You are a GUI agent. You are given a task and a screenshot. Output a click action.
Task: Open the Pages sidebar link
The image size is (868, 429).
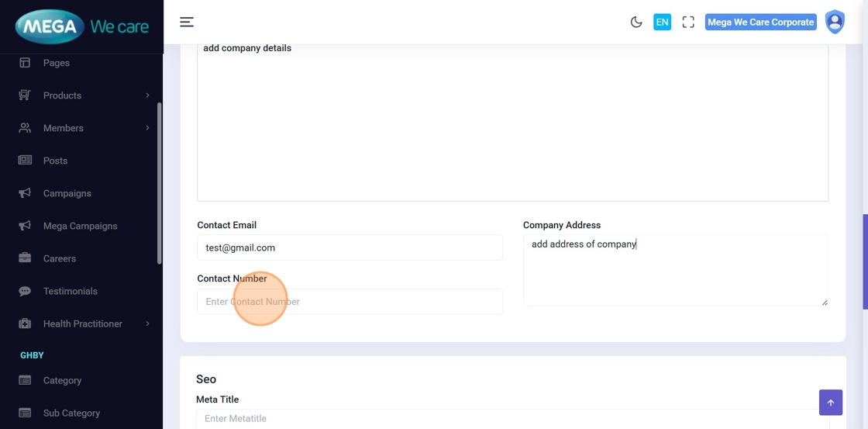[x=56, y=63]
